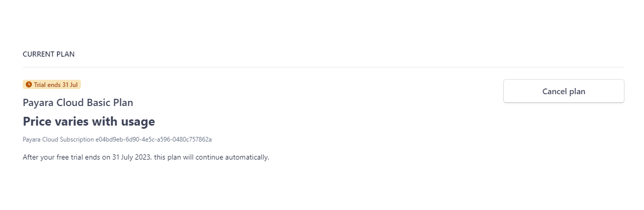
Task: Click the Cancel plan button
Action: coord(564,91)
